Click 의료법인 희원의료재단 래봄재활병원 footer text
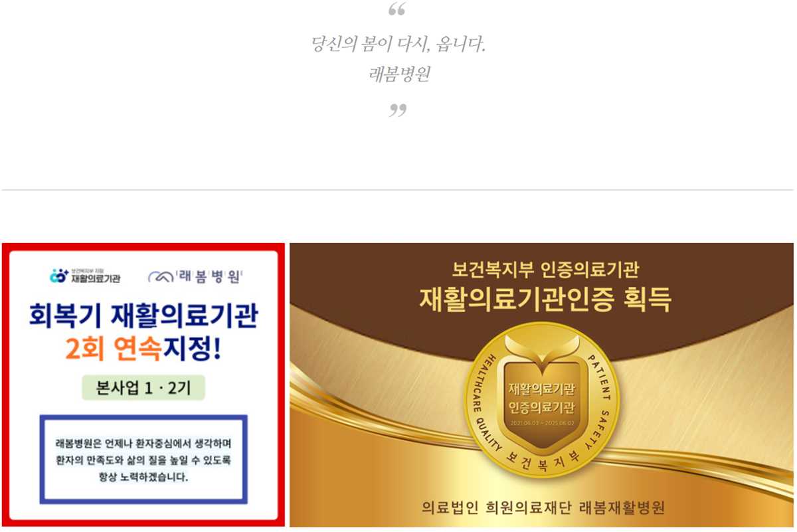The image size is (797, 532). click(x=543, y=508)
